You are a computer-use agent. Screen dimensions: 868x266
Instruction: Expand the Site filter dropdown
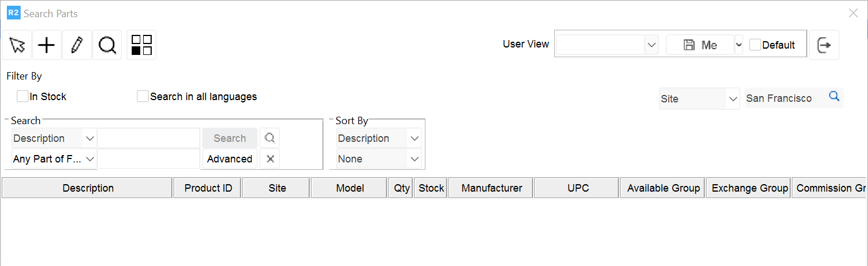tap(733, 99)
